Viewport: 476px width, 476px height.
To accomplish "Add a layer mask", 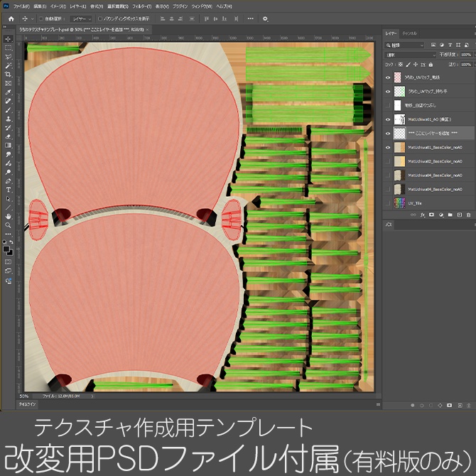I will [x=431, y=215].
